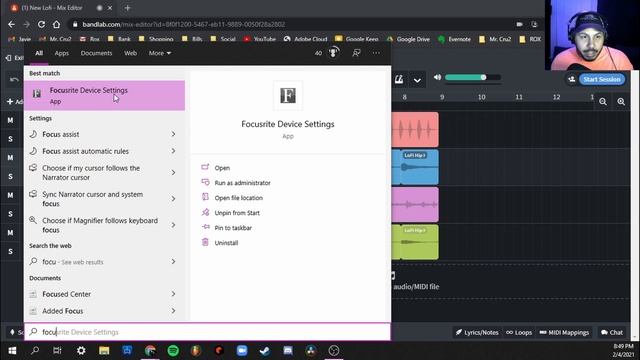Expand Magnifier follows keyboard focus arrow
The height and width of the screenshot is (360, 640).
click(x=173, y=225)
